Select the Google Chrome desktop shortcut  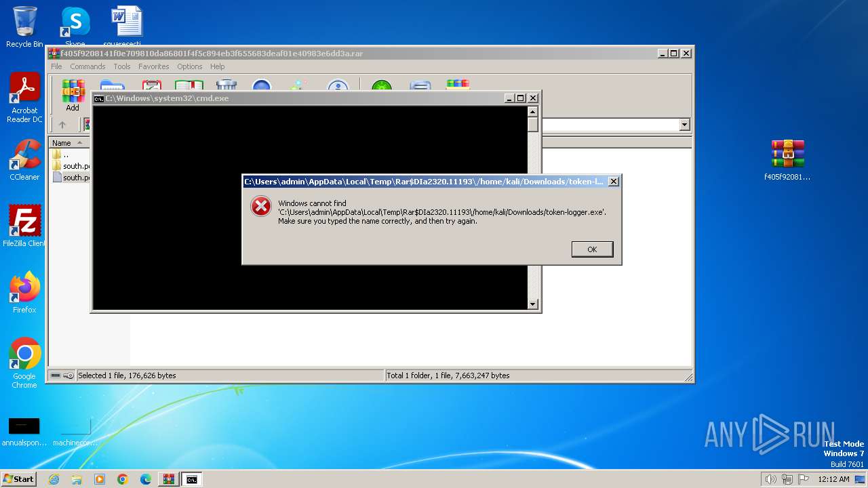click(x=24, y=363)
